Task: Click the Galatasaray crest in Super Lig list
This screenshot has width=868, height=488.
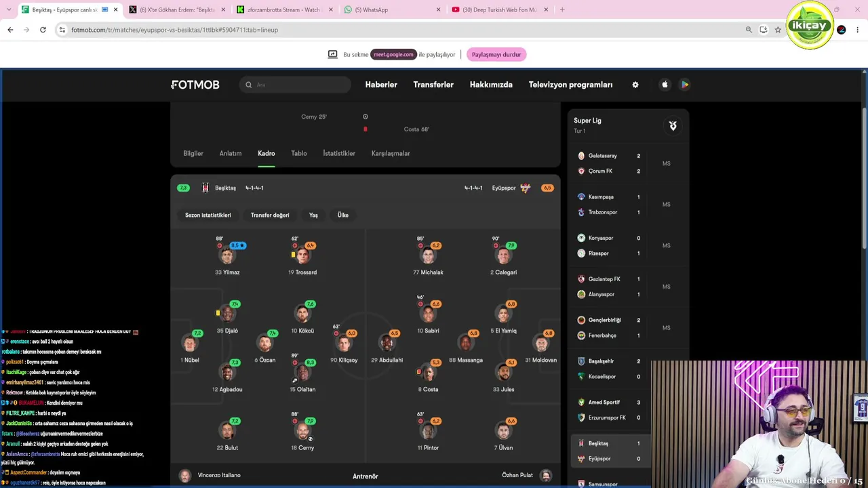Action: (x=581, y=156)
